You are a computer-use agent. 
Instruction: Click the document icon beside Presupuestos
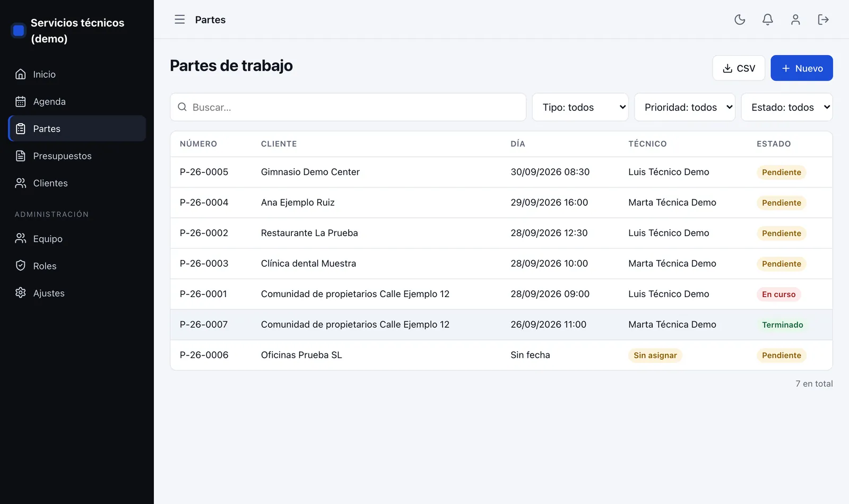[x=21, y=156]
